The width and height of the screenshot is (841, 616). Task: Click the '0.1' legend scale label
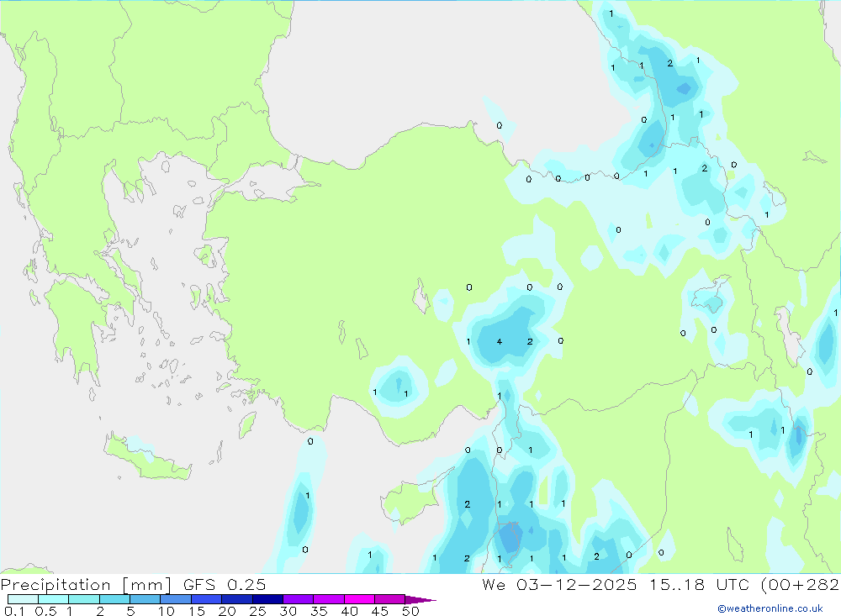(x=14, y=611)
